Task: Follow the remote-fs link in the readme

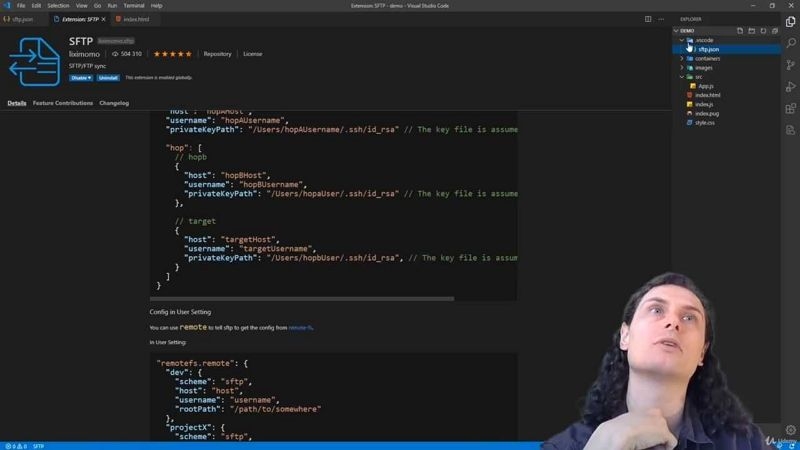Action: (x=301, y=328)
